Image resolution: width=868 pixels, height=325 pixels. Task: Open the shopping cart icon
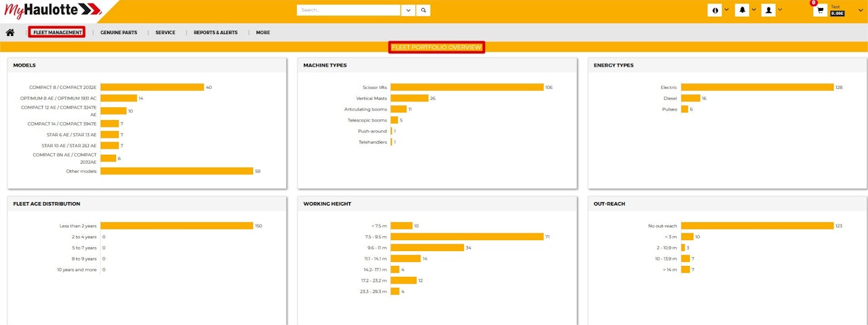(x=821, y=10)
